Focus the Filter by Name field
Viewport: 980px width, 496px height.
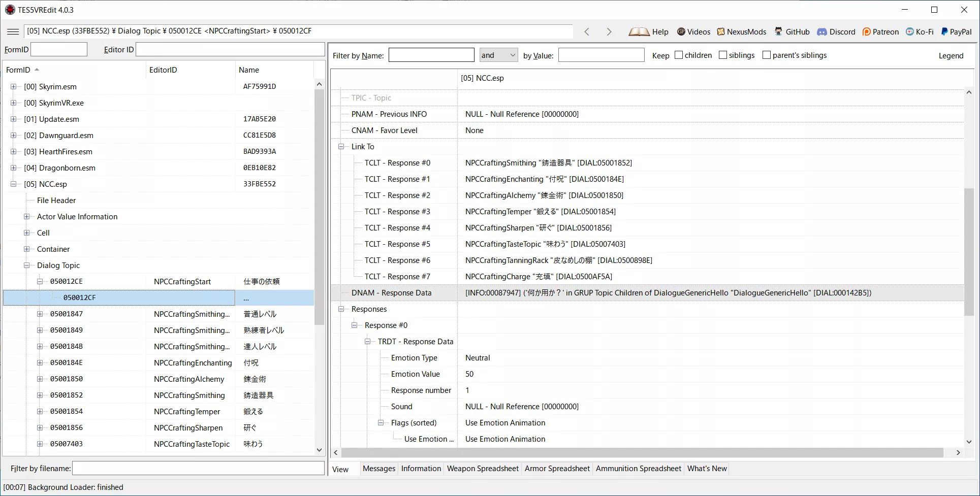pyautogui.click(x=431, y=55)
